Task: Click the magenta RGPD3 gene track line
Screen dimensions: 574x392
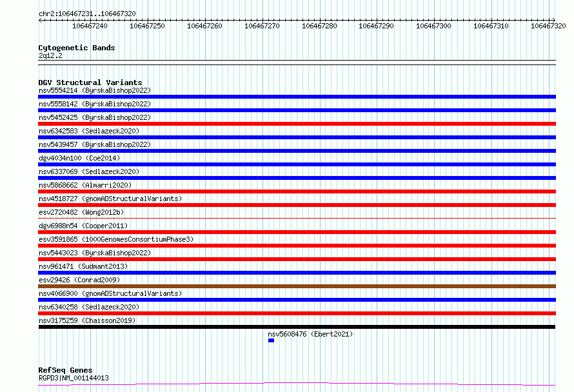Action: tap(297, 384)
